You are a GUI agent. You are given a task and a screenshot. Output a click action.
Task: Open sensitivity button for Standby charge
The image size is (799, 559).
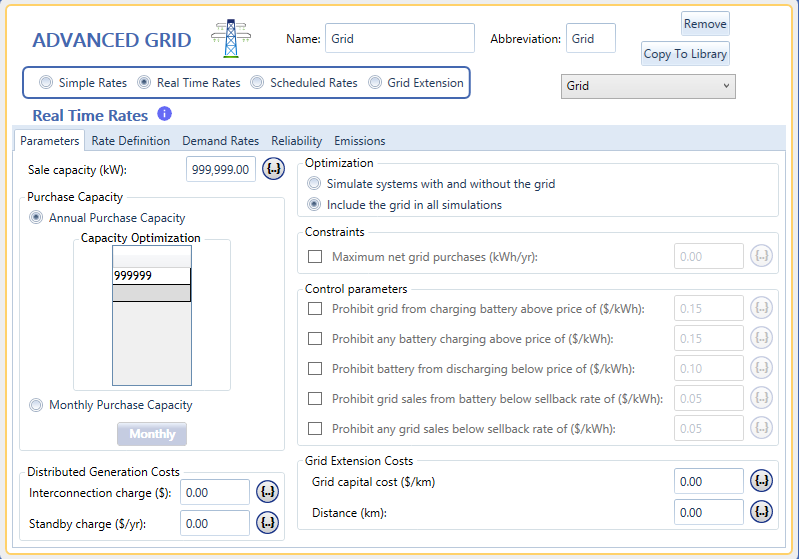click(267, 522)
